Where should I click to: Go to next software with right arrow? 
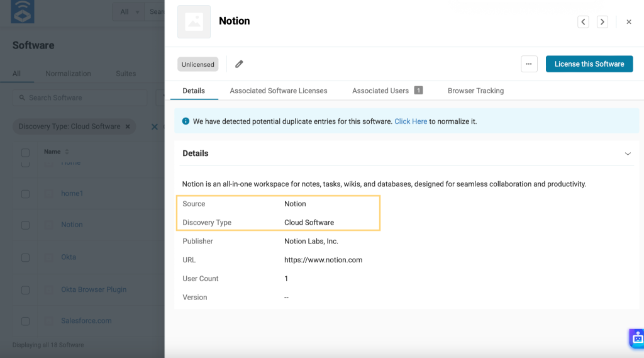coord(602,22)
